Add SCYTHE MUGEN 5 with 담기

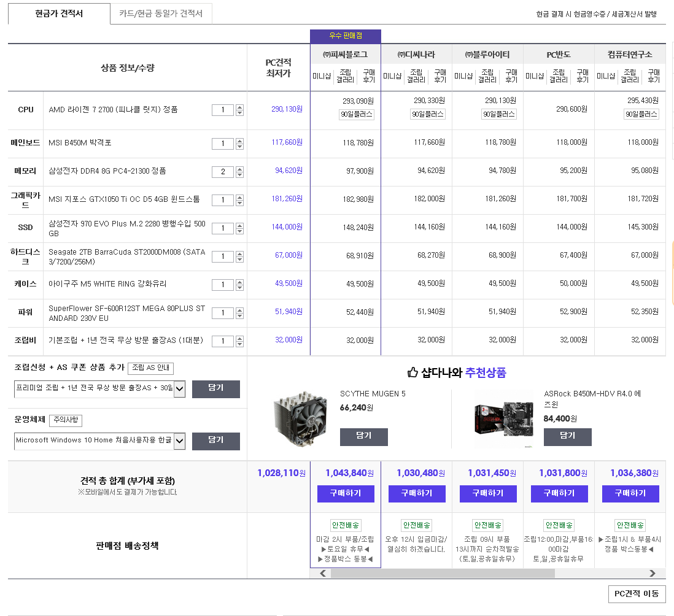(363, 437)
